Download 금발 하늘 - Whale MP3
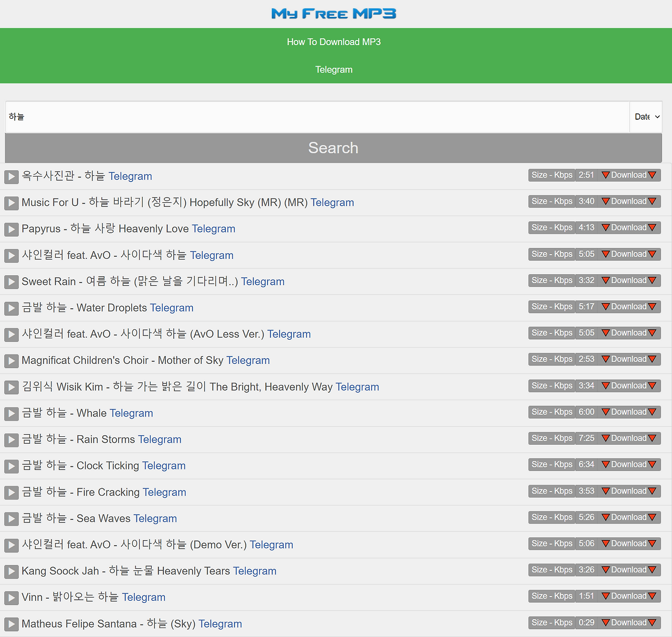Viewport: 672px width, 637px height. tap(628, 412)
